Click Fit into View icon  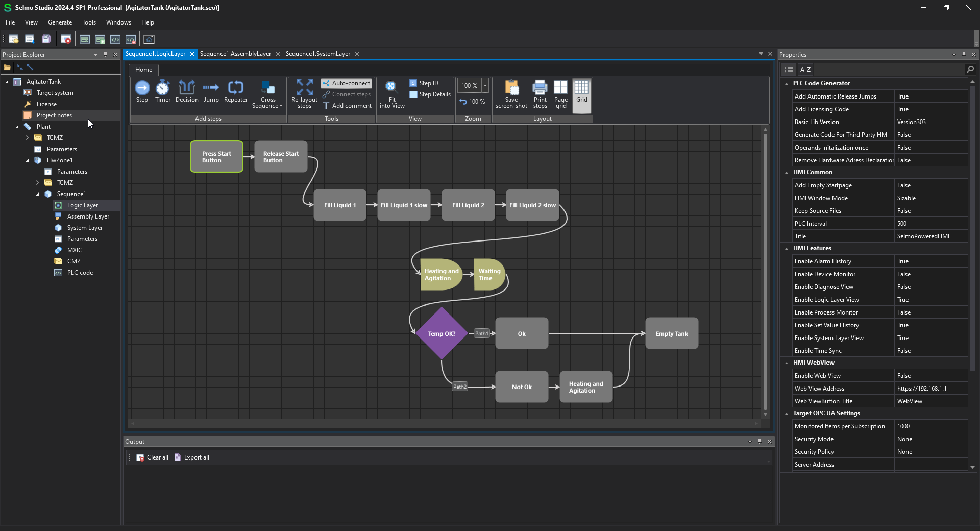pyautogui.click(x=391, y=95)
